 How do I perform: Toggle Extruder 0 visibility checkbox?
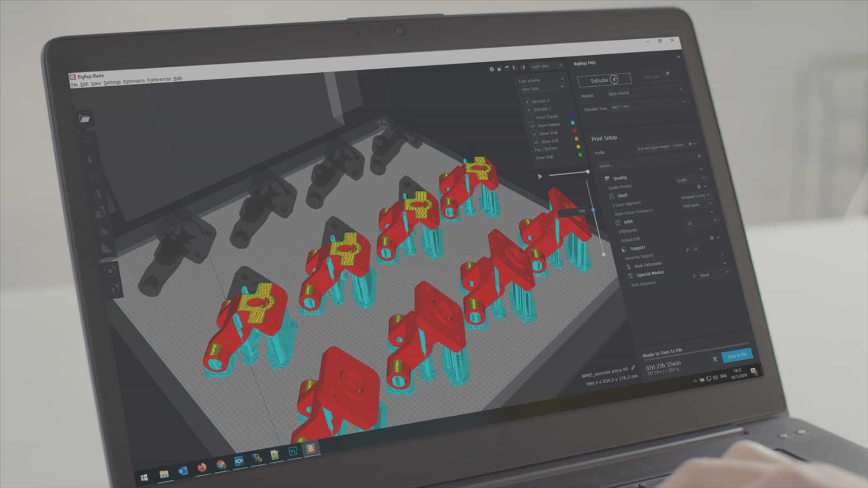coord(526,101)
